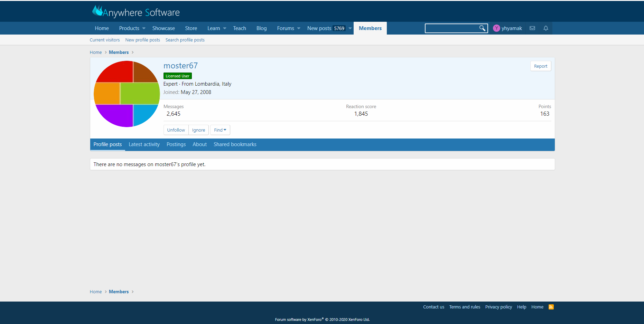Image resolution: width=644 pixels, height=324 pixels.
Task: Expand the Forums dropdown arrow
Action: 299,28
